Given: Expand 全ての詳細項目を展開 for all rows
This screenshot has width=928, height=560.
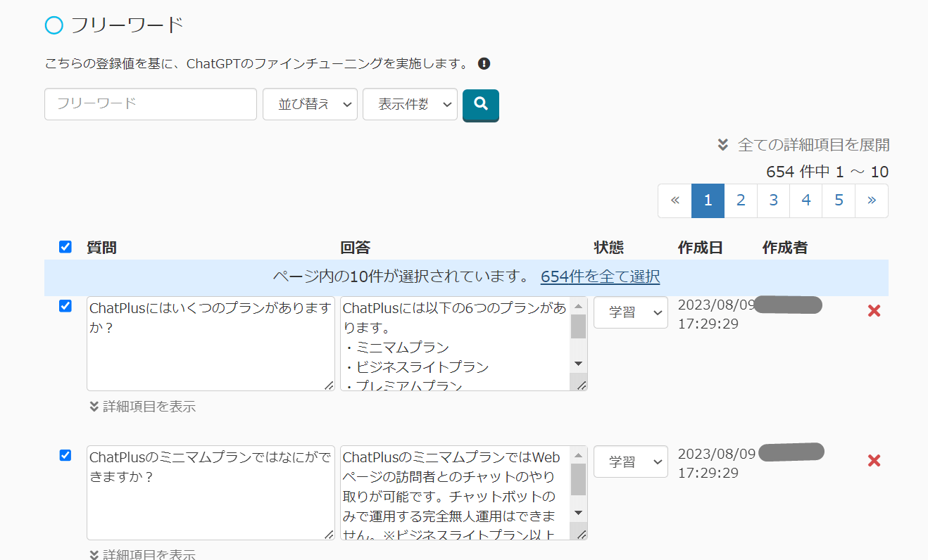Looking at the screenshot, I should (x=803, y=145).
